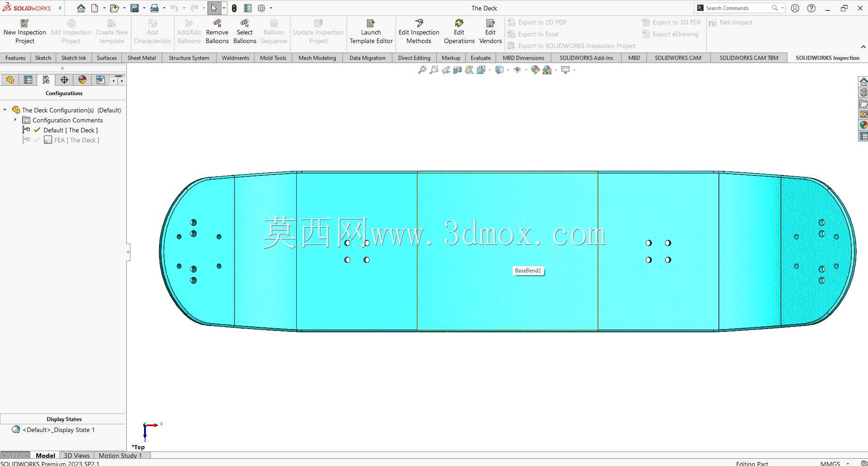The image size is (868, 466).
Task: Open the Sheet Metal tab
Action: [x=142, y=58]
